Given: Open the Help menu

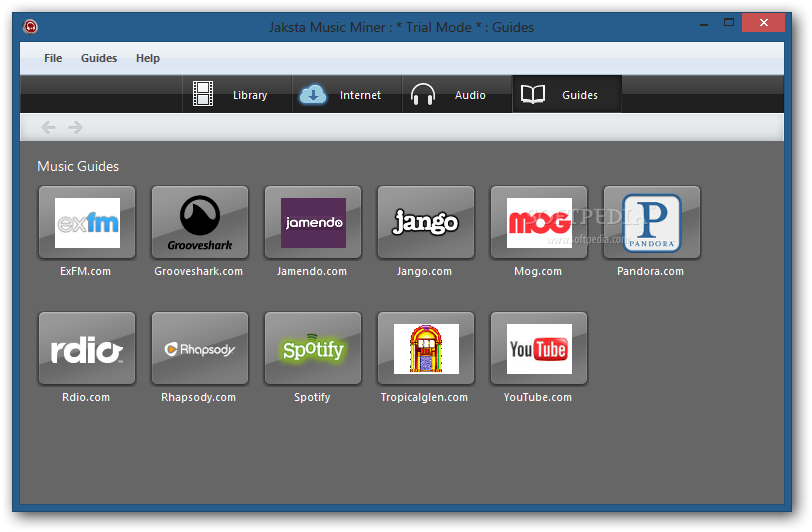Looking at the screenshot, I should click(148, 58).
